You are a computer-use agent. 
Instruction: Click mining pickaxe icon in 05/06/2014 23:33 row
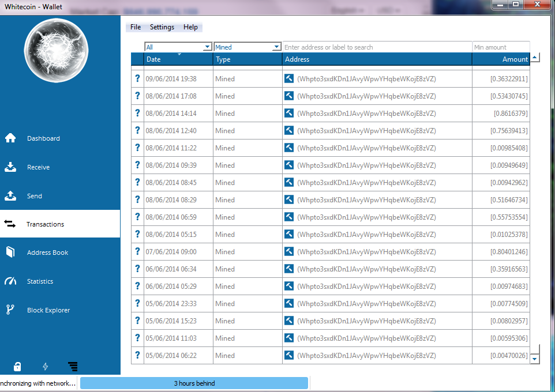[x=289, y=304]
